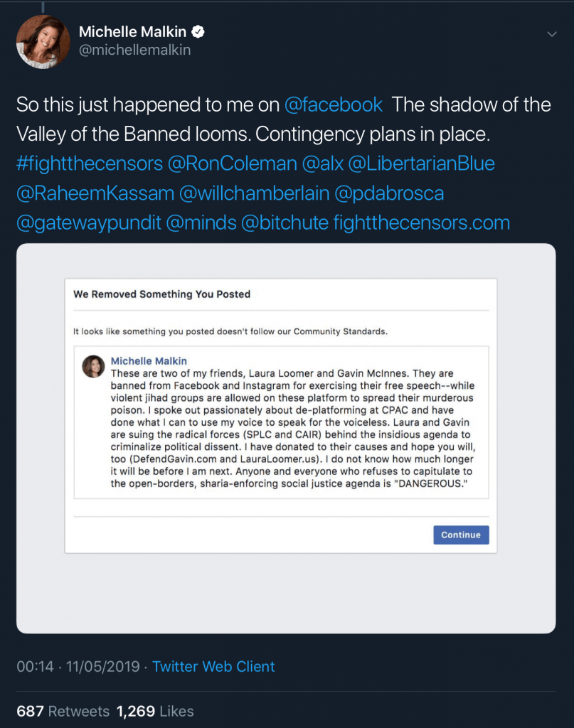
Task: Open the @bitchute mention
Action: 285,223
